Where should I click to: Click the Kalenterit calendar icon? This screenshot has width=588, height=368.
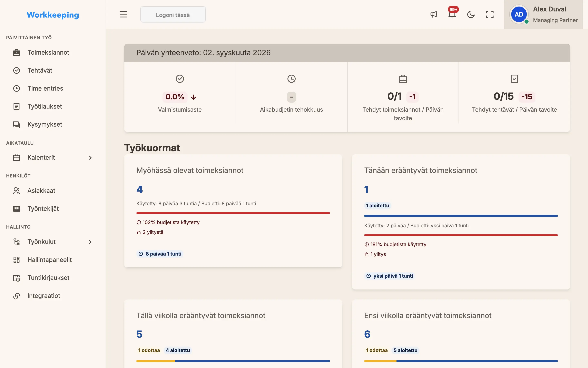pos(17,157)
